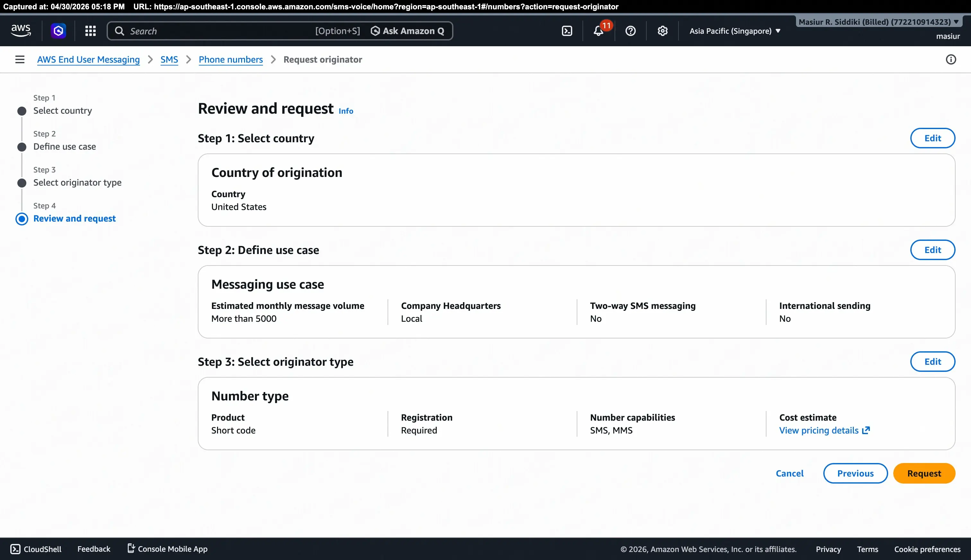Open View pricing details link

tap(819, 430)
